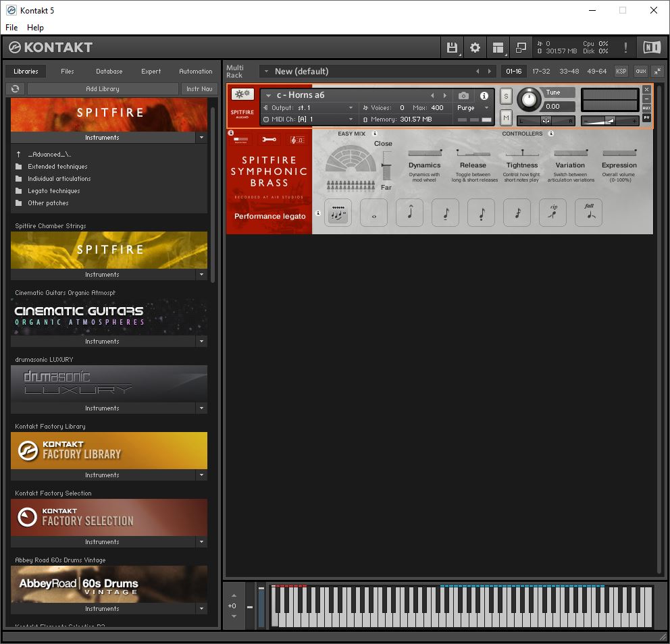Open the File menu
Viewport: 670px width, 644px height.
tap(11, 27)
